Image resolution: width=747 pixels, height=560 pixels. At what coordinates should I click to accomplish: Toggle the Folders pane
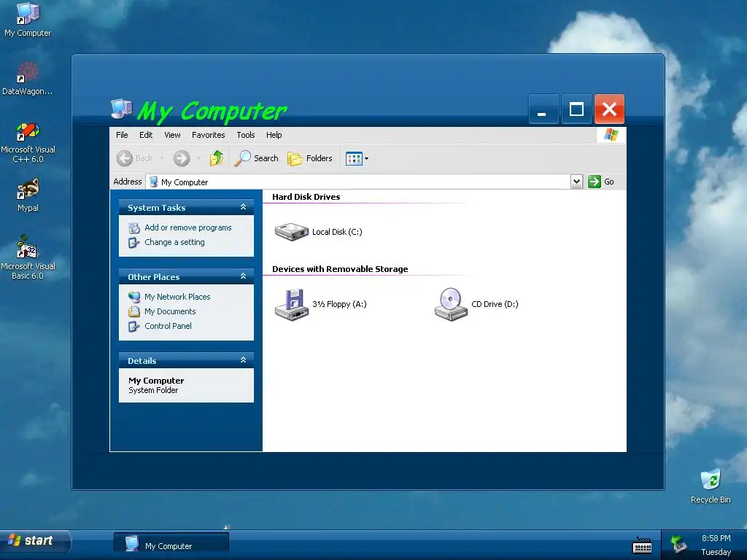pyautogui.click(x=309, y=158)
